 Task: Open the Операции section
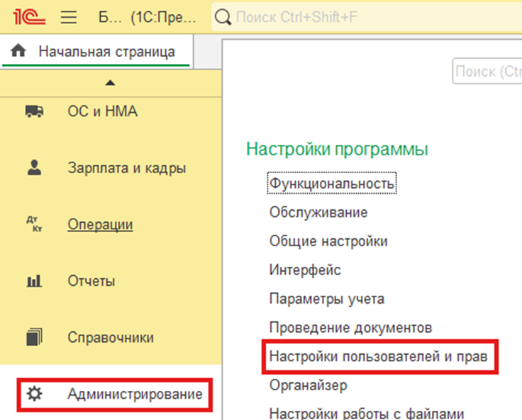[100, 225]
